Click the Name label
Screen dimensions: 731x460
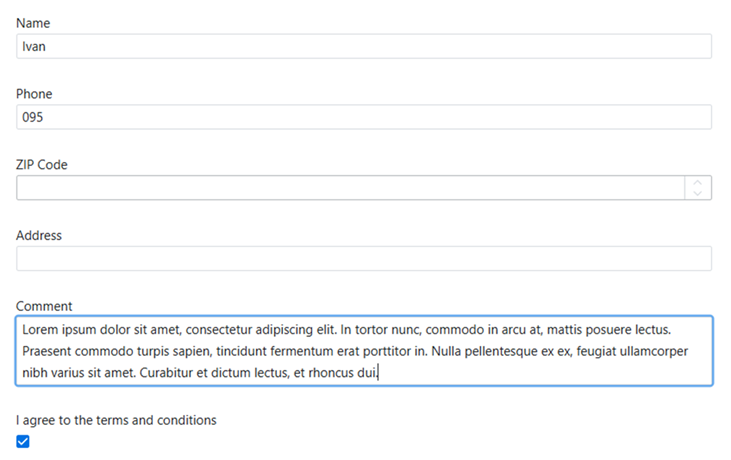click(x=33, y=23)
